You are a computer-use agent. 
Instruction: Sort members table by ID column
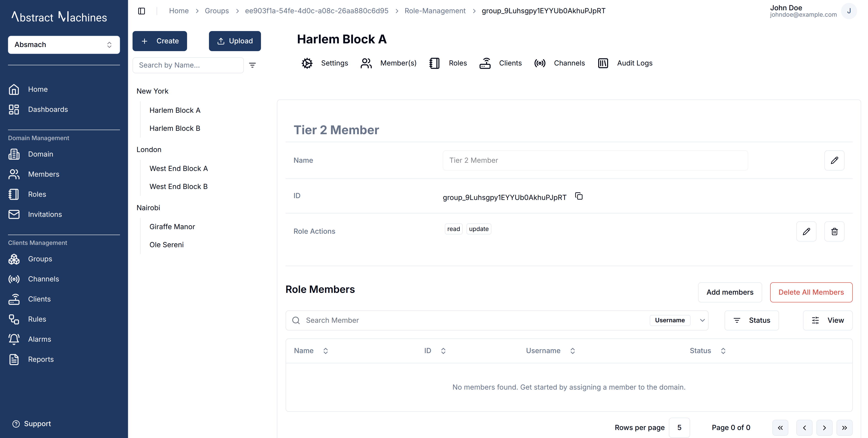[x=435, y=351]
